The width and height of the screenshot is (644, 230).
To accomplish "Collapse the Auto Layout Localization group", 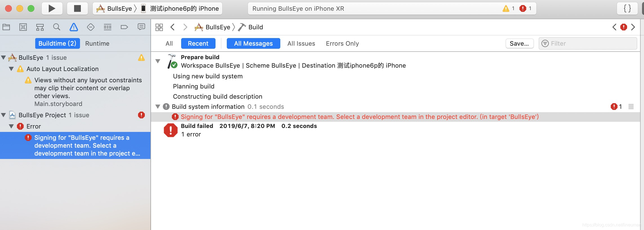I will (x=11, y=69).
